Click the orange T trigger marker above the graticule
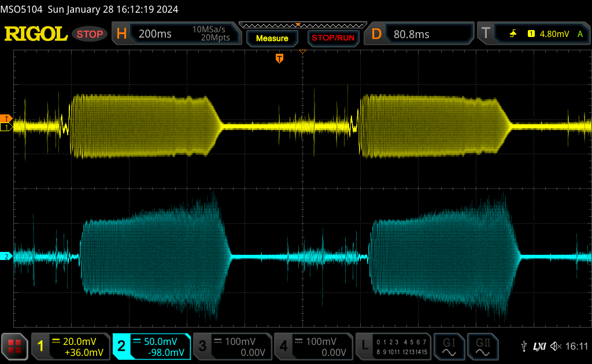Image resolution: width=592 pixels, height=364 pixels. click(x=280, y=58)
